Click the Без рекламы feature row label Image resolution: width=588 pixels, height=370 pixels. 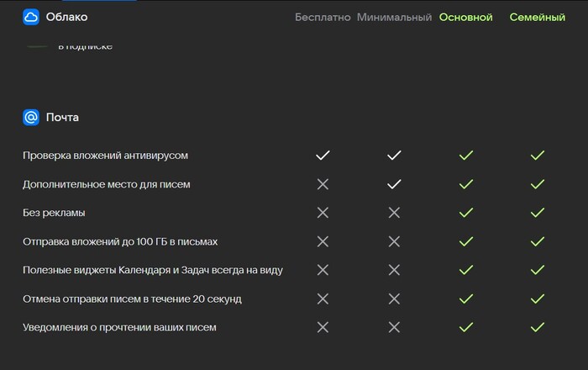click(x=54, y=213)
